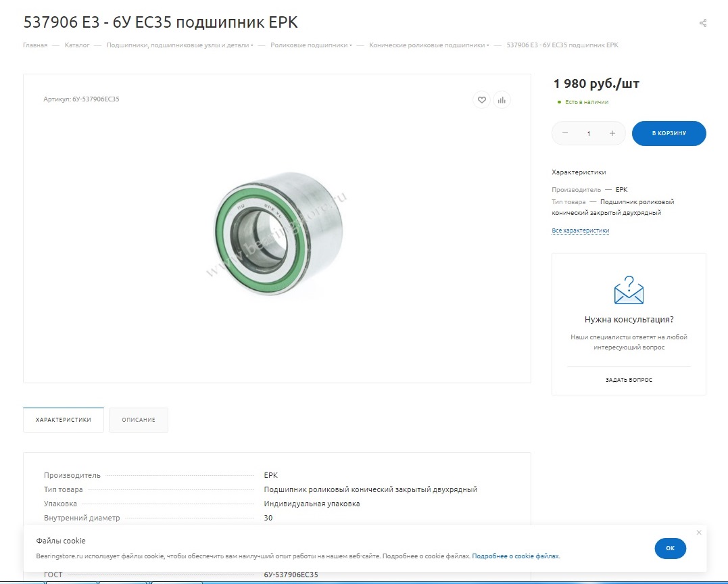Expand the Роликовые подшипники breadcrumb dropdown
Image resolution: width=728 pixels, height=584 pixels.
[351, 46]
